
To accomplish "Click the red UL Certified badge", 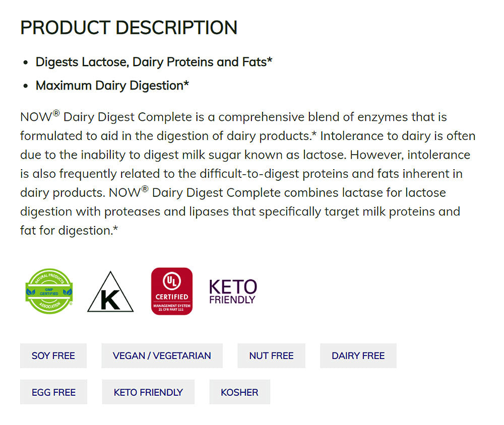I will pos(172,291).
